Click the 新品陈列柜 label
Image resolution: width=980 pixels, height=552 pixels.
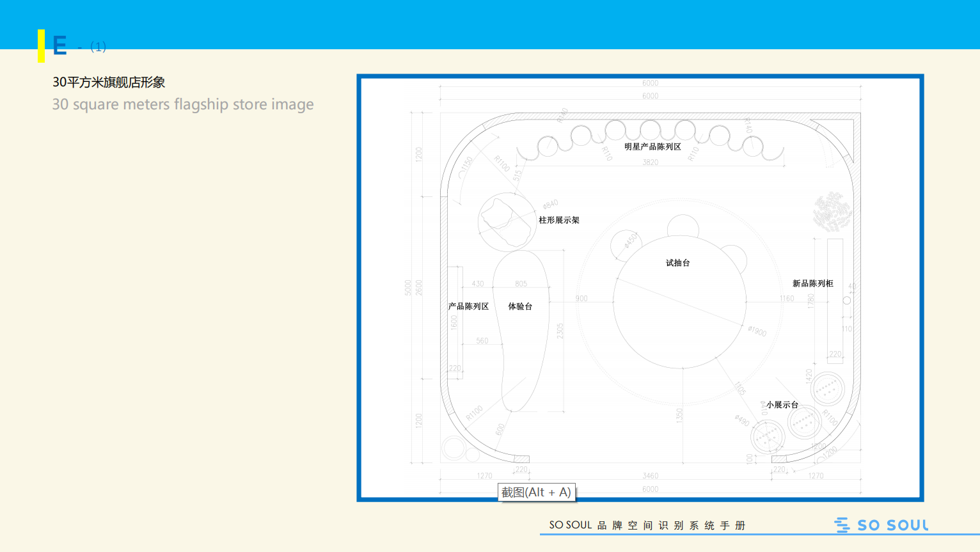click(x=813, y=283)
